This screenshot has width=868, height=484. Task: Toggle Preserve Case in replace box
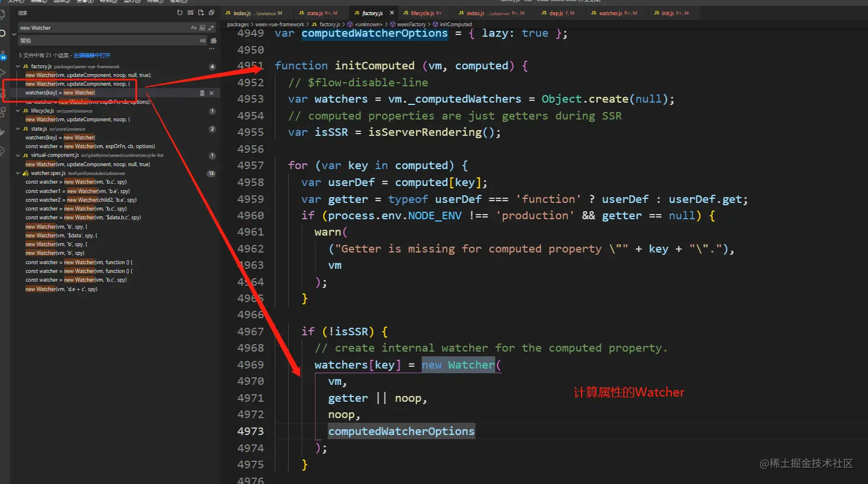pos(202,41)
